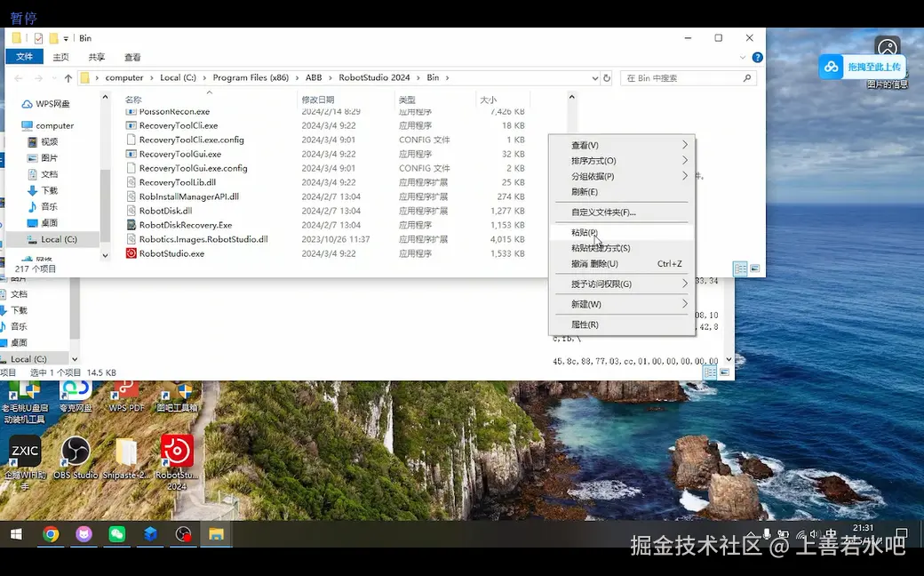Open RobotStudio 2024 from the taskbar
Screen dimensions: 924x576
pos(150,534)
